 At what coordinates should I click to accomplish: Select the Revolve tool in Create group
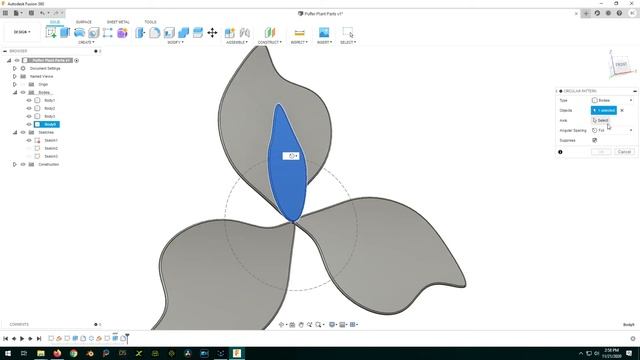tap(79, 32)
